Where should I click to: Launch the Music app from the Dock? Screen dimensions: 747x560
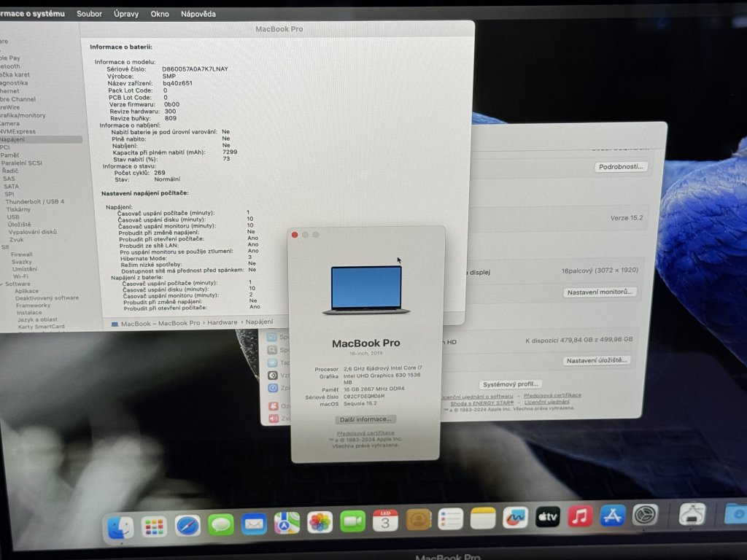point(580,516)
